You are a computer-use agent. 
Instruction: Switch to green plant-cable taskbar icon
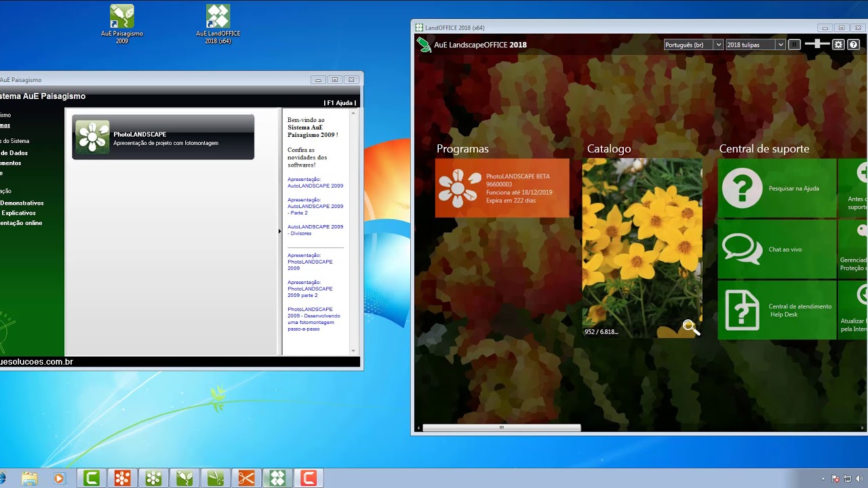click(x=184, y=479)
